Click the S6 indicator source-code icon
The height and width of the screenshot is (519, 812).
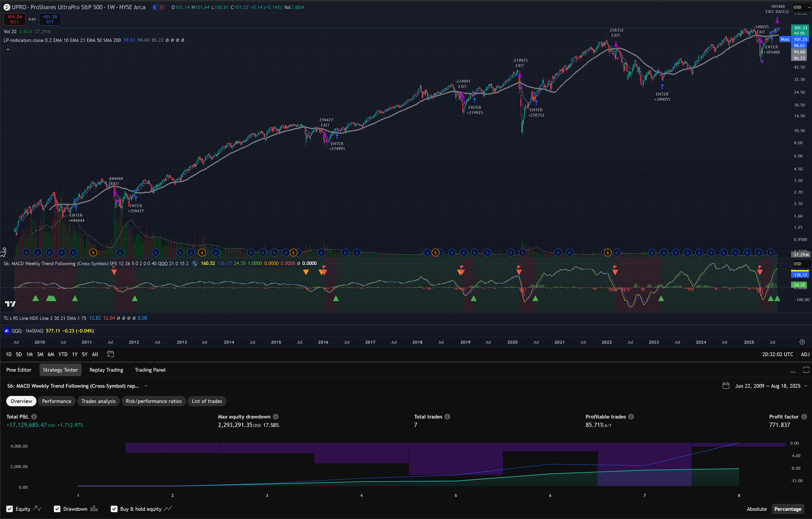pyautogui.click(x=195, y=263)
